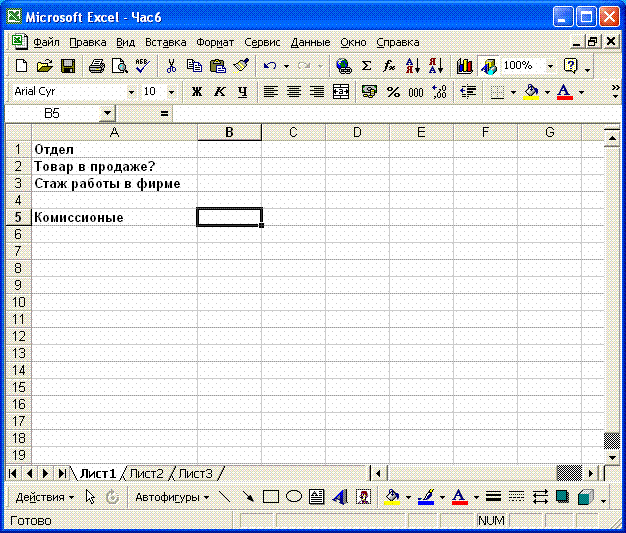Align cell text left
Image resolution: width=626 pixels, height=533 pixels.
pyautogui.click(x=271, y=92)
